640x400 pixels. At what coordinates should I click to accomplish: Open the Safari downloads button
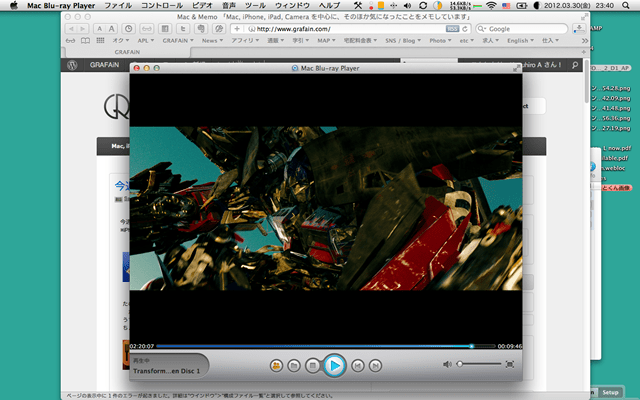579,29
